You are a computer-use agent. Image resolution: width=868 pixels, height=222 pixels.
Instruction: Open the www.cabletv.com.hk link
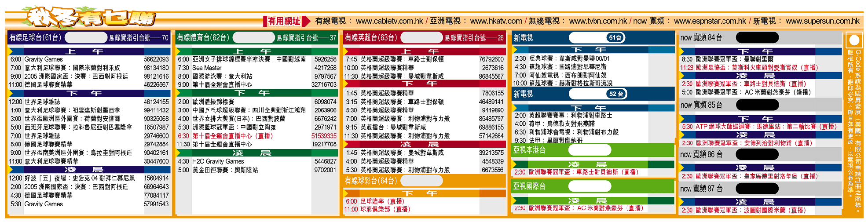coord(389,21)
